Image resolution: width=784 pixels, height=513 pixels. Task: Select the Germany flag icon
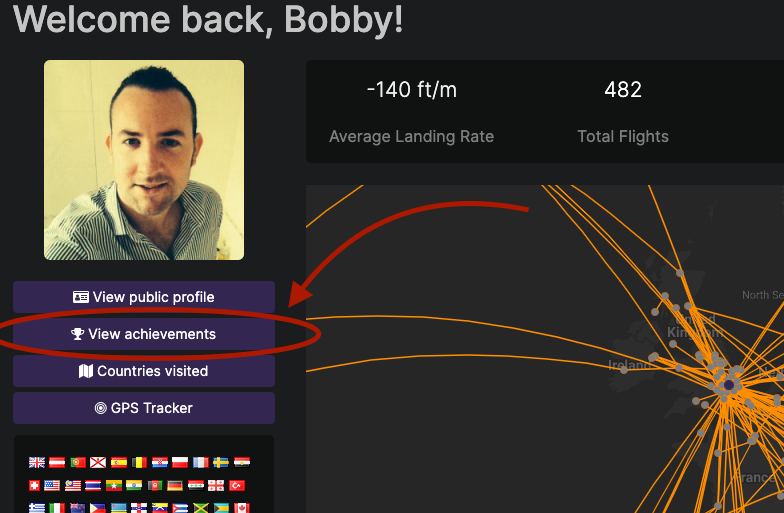tap(175, 486)
